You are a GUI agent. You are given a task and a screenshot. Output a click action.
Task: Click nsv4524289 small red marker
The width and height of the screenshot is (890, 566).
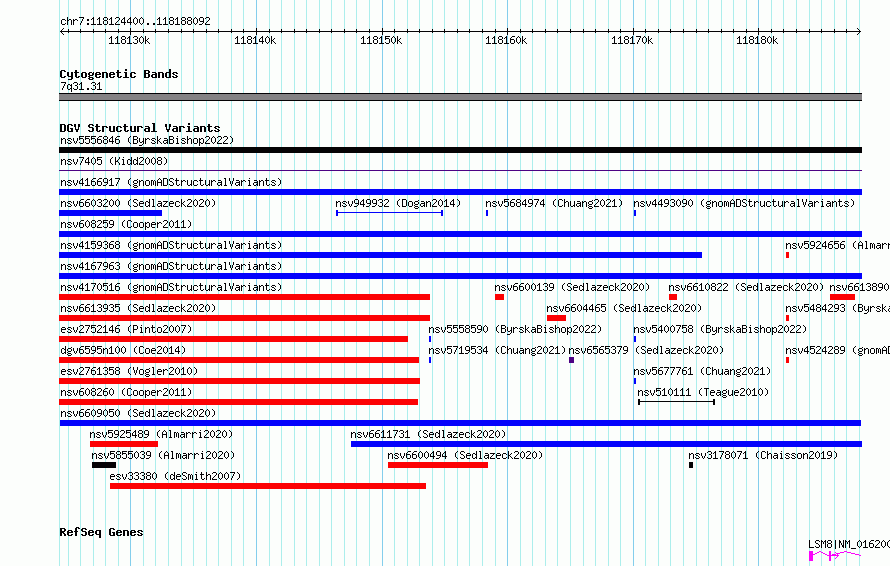pos(787,360)
